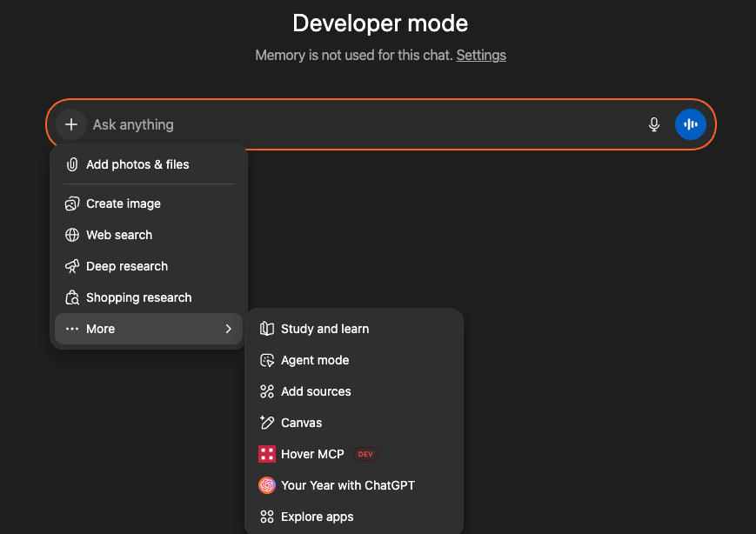Click the Your Year with ChatGPT logo icon
Screen dimensions: 756x534
coord(266,485)
